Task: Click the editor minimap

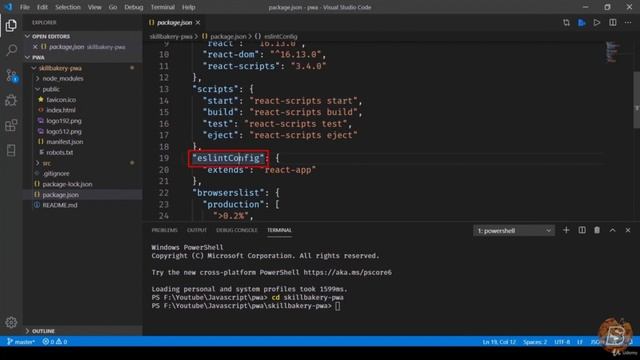Action: (612, 52)
